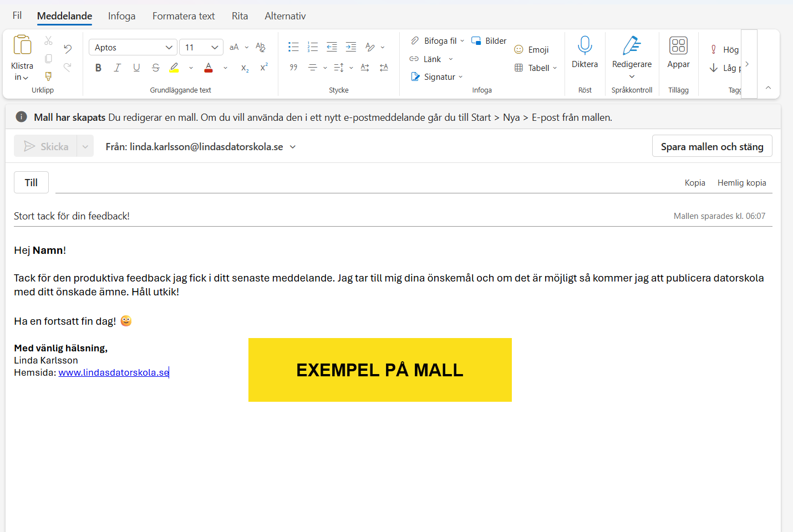Apply the red font color
Screen dimensions: 793x532
(209, 68)
